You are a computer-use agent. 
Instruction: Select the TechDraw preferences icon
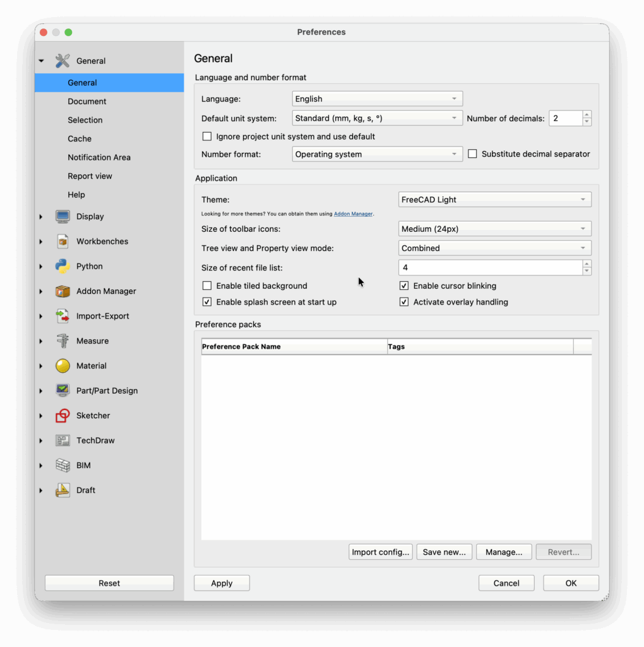coord(63,440)
